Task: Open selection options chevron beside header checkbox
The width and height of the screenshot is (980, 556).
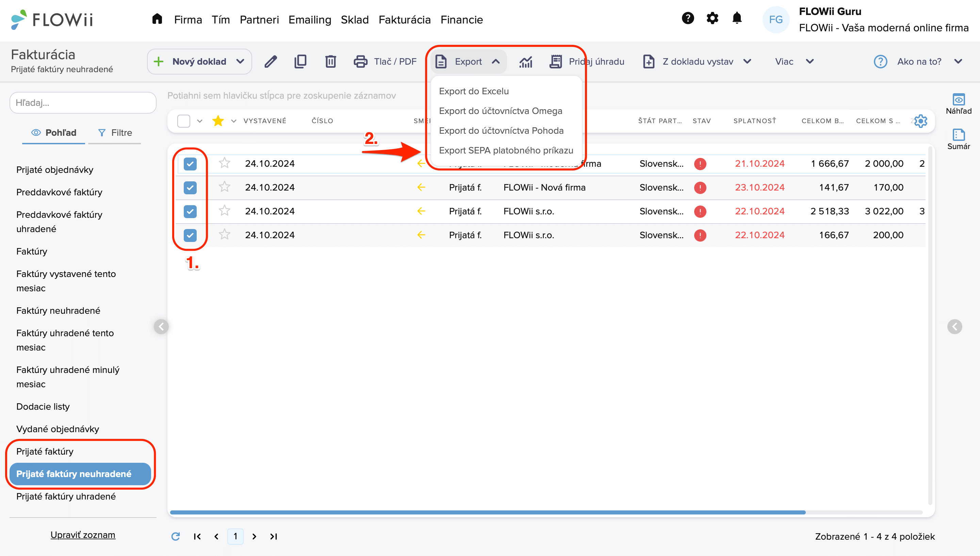Action: click(x=200, y=121)
